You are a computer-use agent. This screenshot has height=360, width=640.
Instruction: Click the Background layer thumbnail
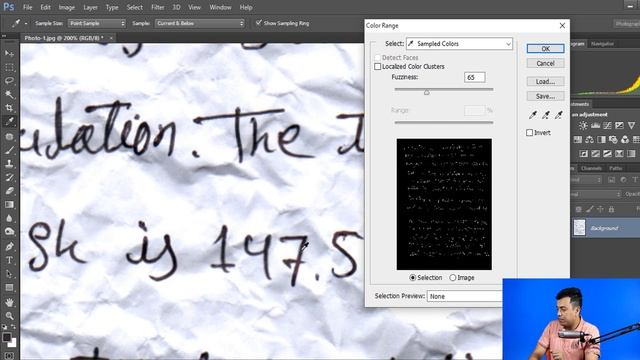pyautogui.click(x=579, y=228)
